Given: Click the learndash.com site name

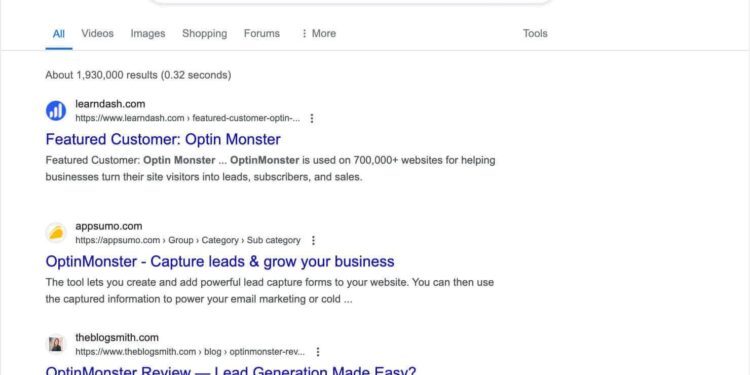Looking at the screenshot, I should point(110,104).
